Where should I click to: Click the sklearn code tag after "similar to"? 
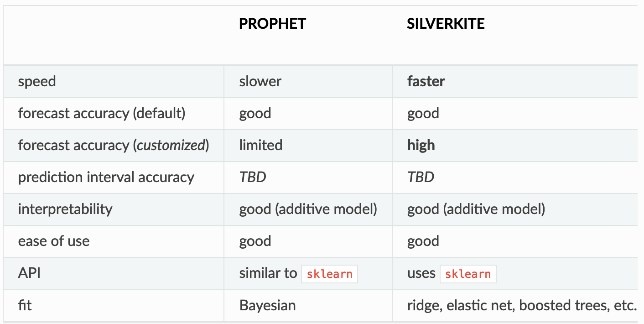[329, 274]
